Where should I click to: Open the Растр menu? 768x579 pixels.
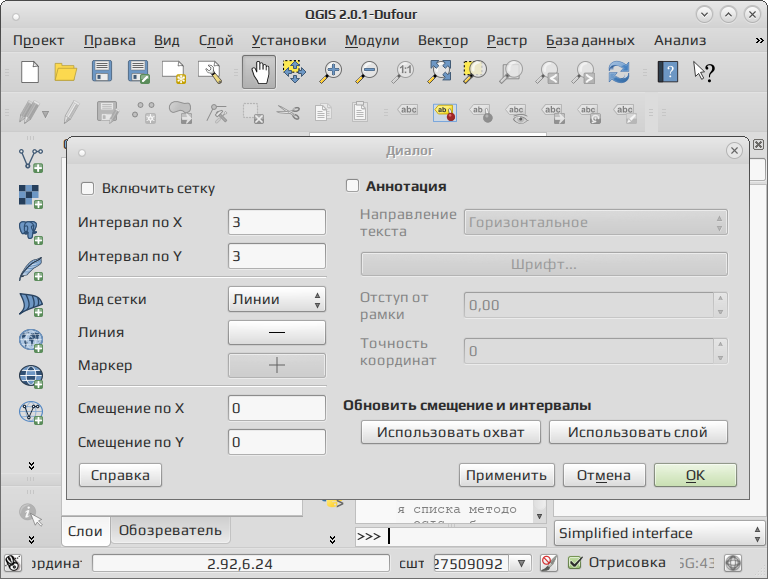[x=507, y=41]
